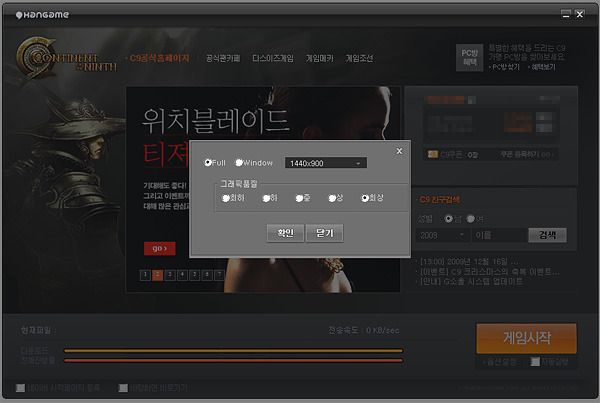Image resolution: width=600 pixels, height=403 pixels.
Task: Click the PC방 혜택 badge icon
Action: [x=469, y=57]
